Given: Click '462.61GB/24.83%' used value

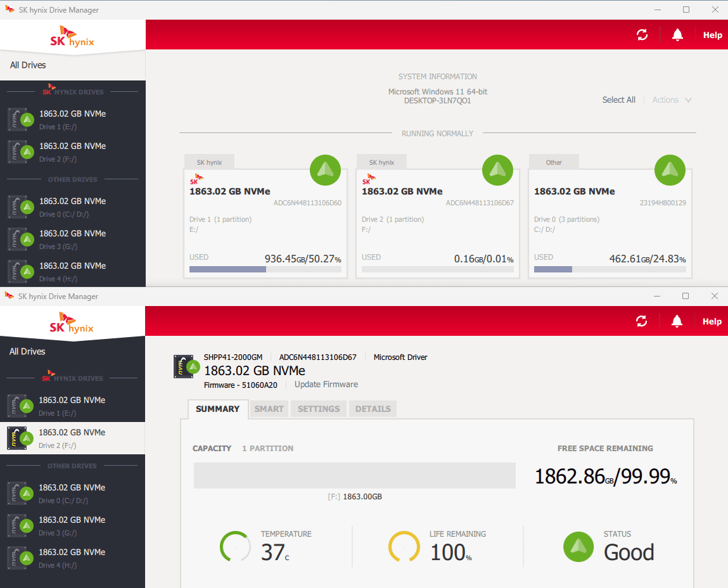Looking at the screenshot, I should click(647, 259).
